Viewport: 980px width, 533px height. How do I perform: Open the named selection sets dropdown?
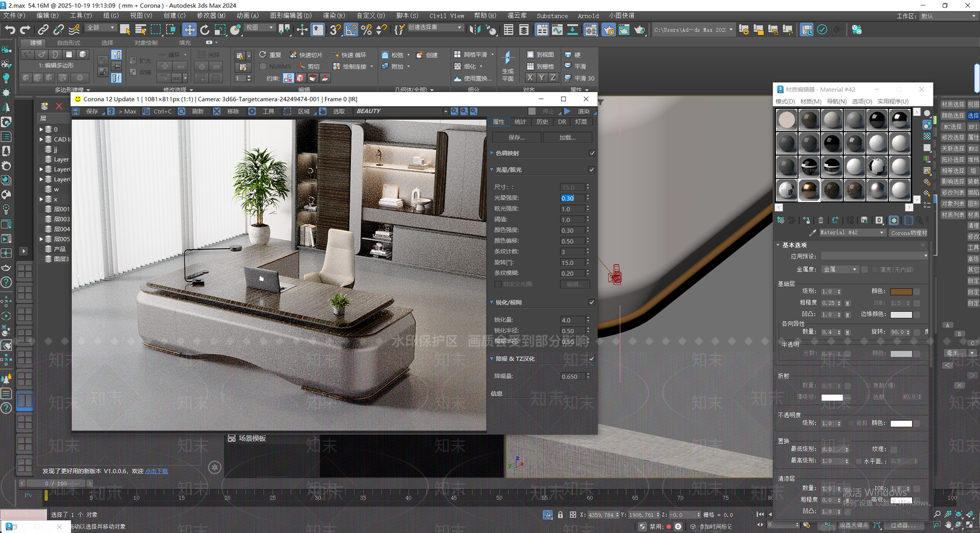[x=435, y=28]
